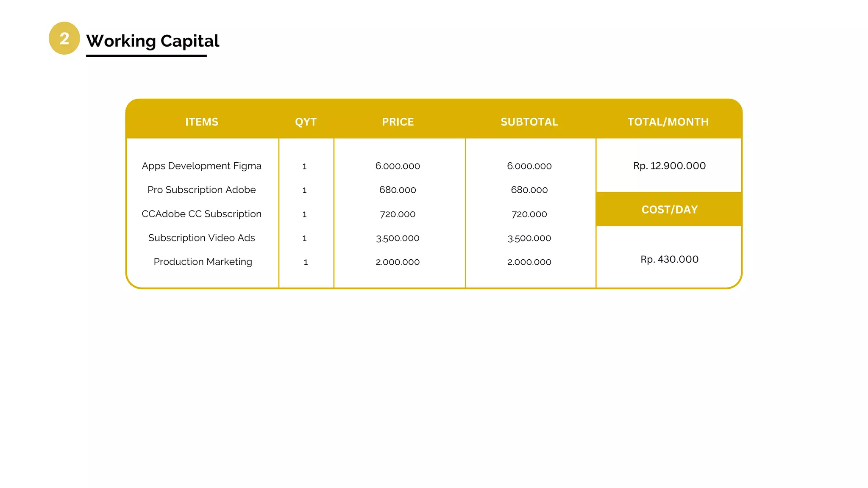Viewport: 868px width, 488px height.
Task: Click the 6.000.000 value in SUBTOTAL column
Action: point(529,166)
